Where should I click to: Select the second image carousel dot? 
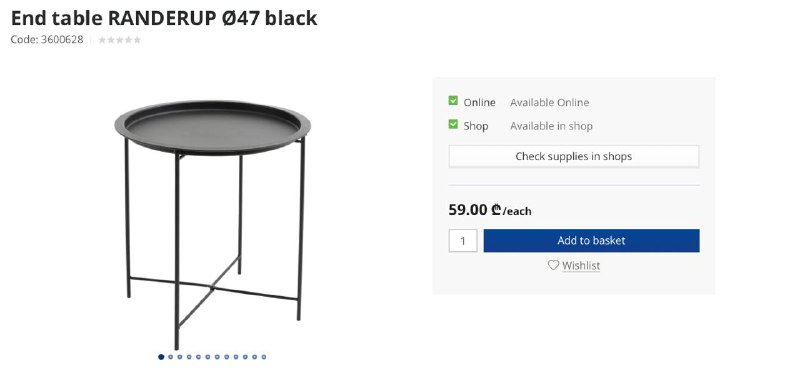(170, 357)
